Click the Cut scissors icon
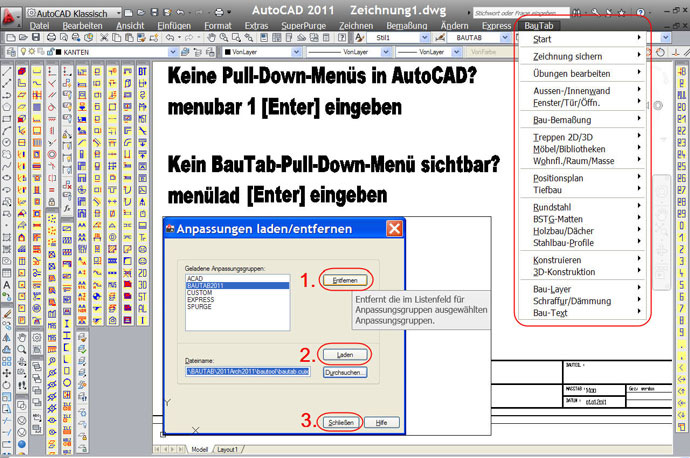This screenshot has width=690, height=458. point(104,38)
